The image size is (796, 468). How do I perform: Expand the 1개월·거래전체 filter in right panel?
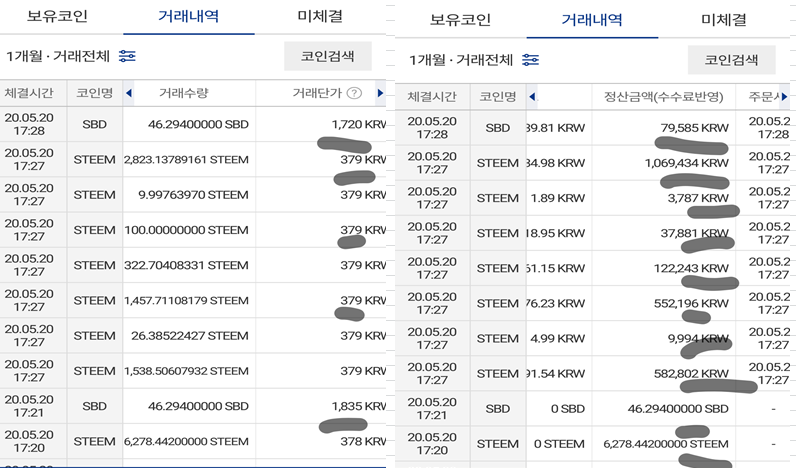point(460,60)
